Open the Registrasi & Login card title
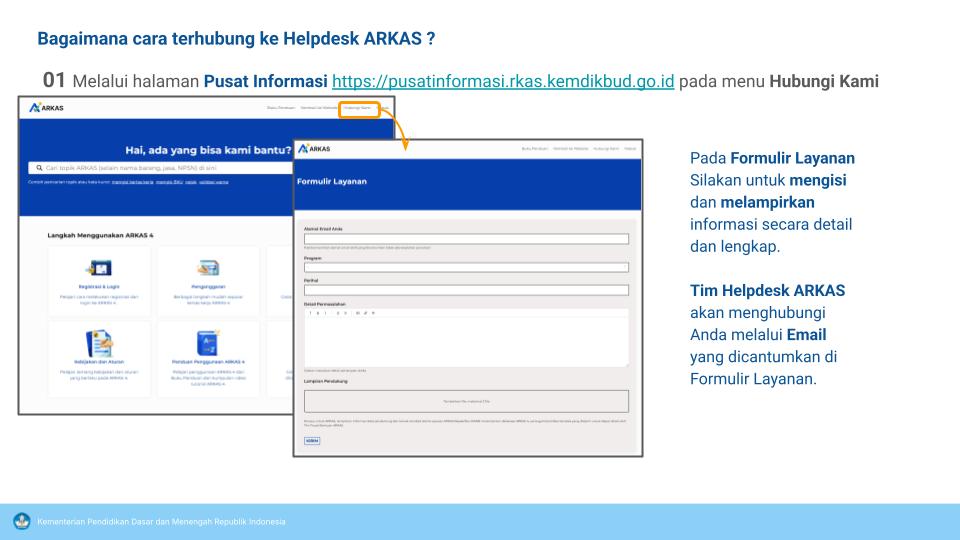Screen dimensions: 960x540 (99, 287)
